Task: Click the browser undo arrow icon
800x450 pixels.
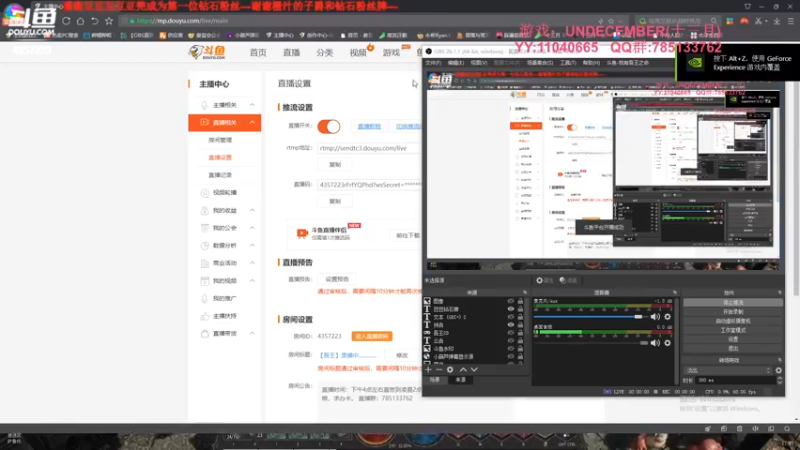Action: tap(95, 21)
